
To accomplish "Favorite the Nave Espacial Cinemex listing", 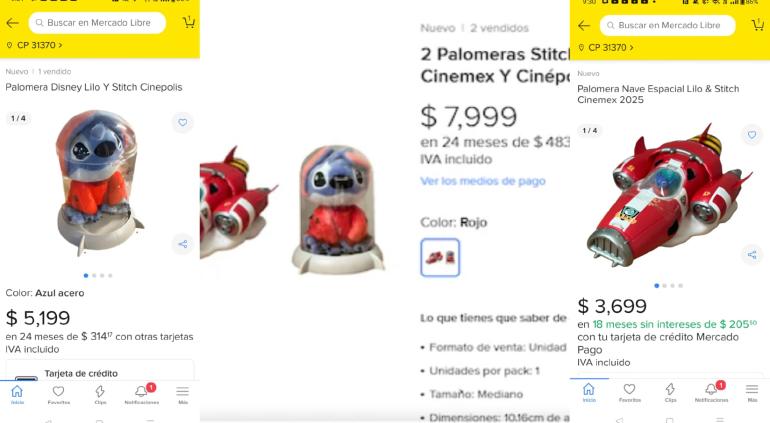I will [x=752, y=135].
